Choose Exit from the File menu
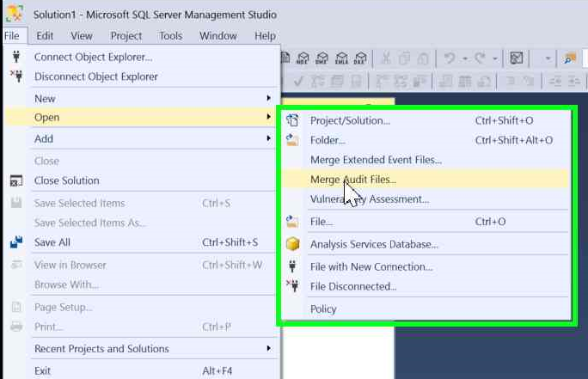Screen dimensions: 588x379 (x=142, y=370)
